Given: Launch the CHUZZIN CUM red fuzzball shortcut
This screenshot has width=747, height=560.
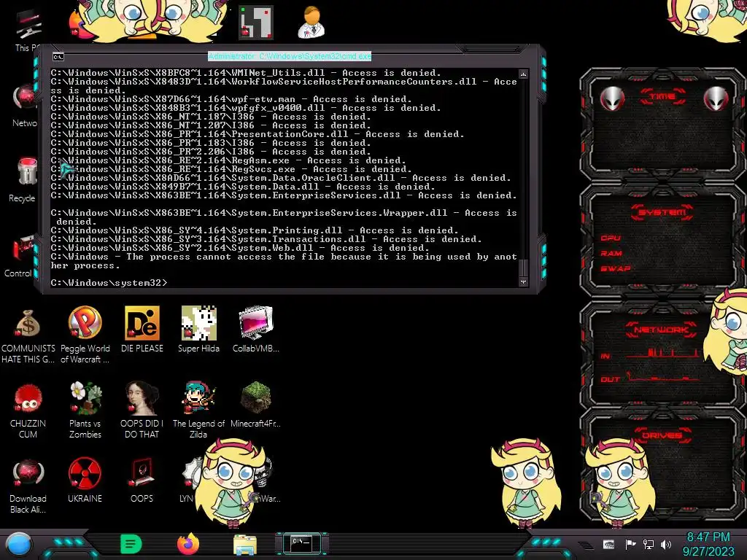Looking at the screenshot, I should pos(28,411).
